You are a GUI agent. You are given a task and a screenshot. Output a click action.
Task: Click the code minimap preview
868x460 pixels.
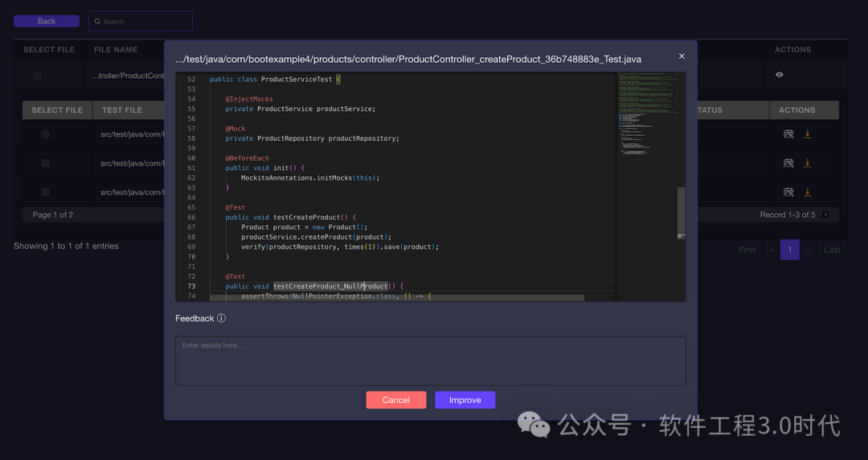pos(646,115)
